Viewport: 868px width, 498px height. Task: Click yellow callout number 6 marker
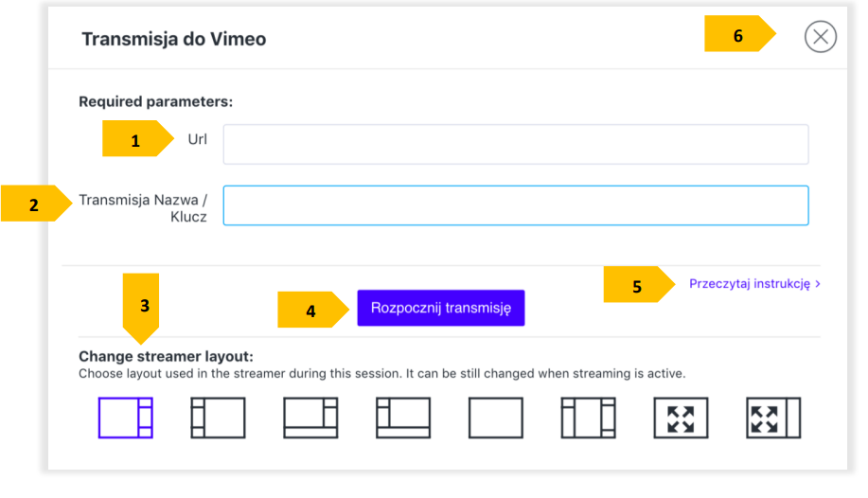click(738, 36)
